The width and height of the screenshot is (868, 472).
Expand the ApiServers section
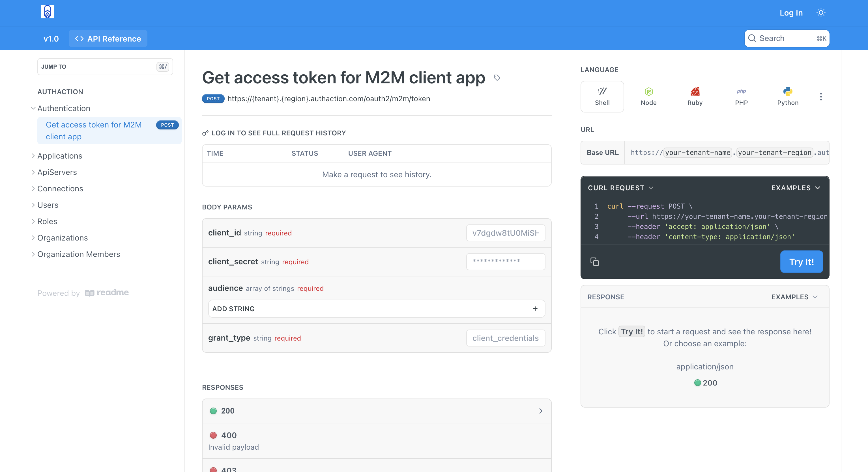33,172
